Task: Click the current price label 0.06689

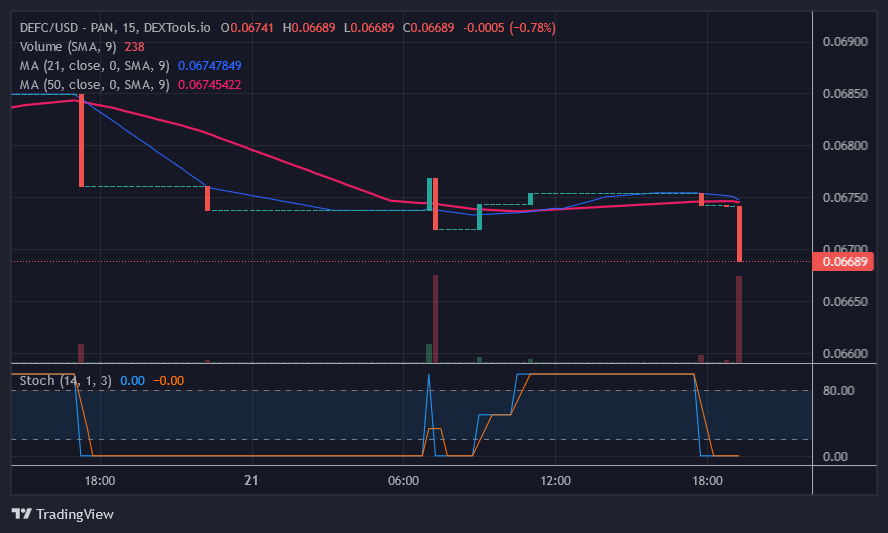Action: coord(844,262)
